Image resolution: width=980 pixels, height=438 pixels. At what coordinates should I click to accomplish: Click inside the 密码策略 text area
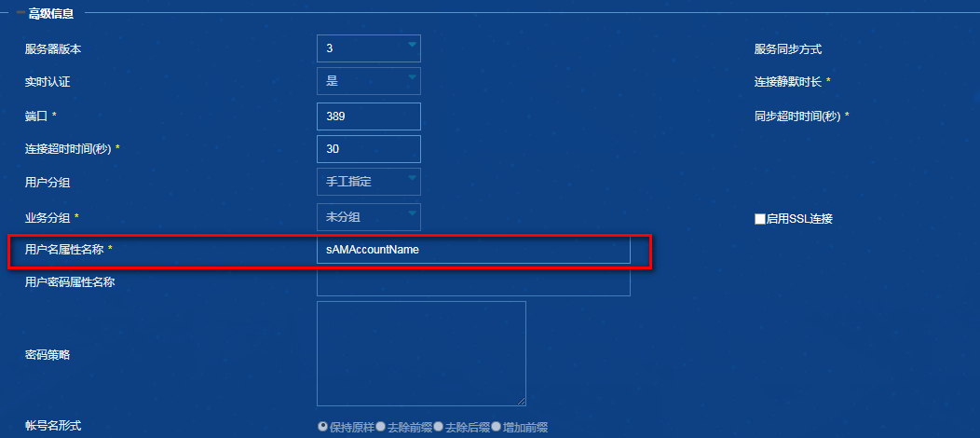(421, 353)
